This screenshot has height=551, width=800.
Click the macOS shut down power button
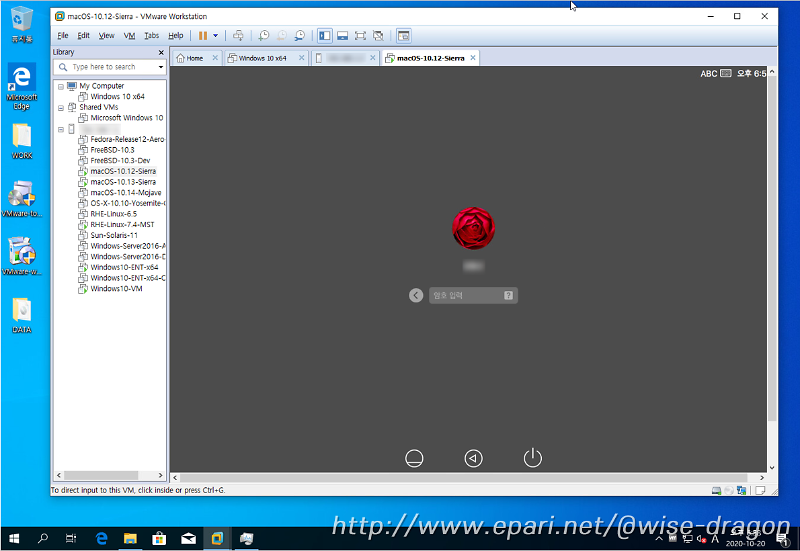[x=533, y=458]
